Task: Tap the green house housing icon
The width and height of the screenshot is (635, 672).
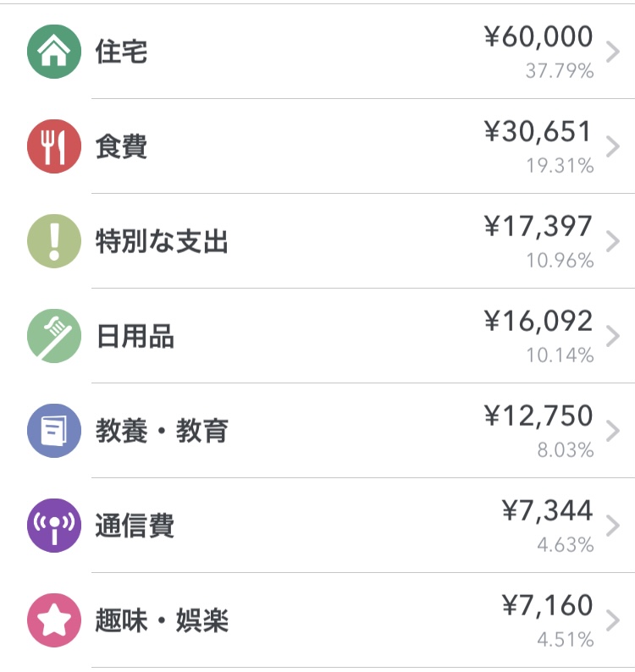Action: [54, 52]
